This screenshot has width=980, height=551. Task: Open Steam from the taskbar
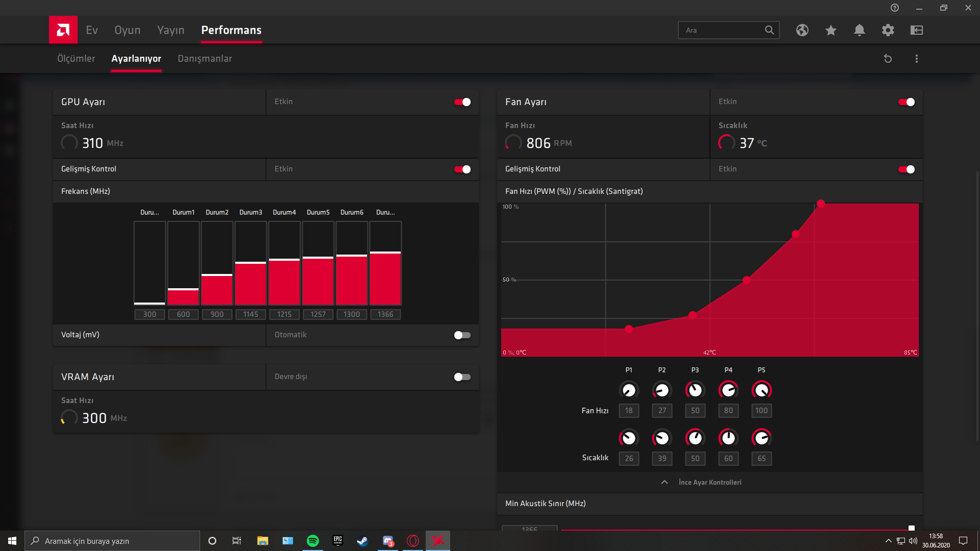pos(363,541)
